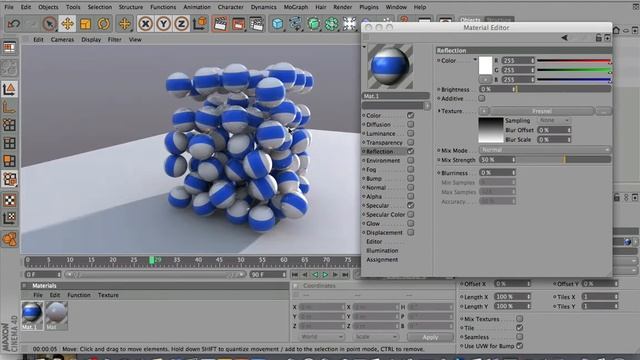640x360 pixels.
Task: Enable the Transparency channel checkbox
Action: point(411,142)
